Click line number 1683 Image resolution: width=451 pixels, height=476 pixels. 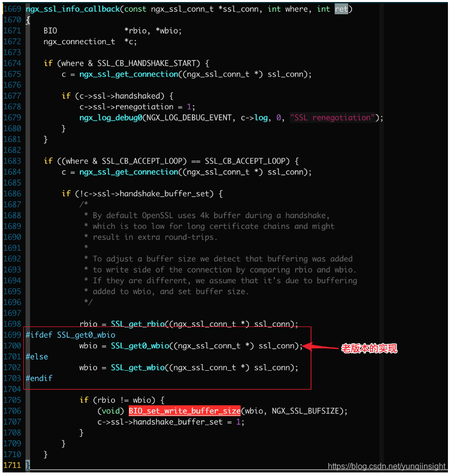12,161
